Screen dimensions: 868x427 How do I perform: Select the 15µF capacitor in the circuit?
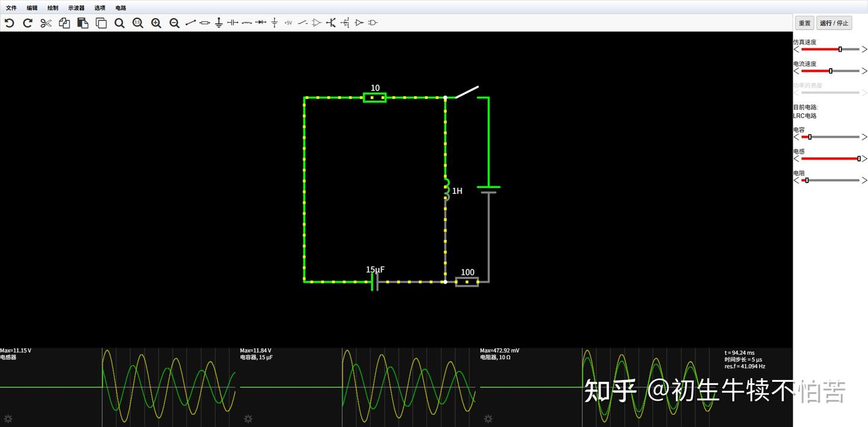pos(375,281)
